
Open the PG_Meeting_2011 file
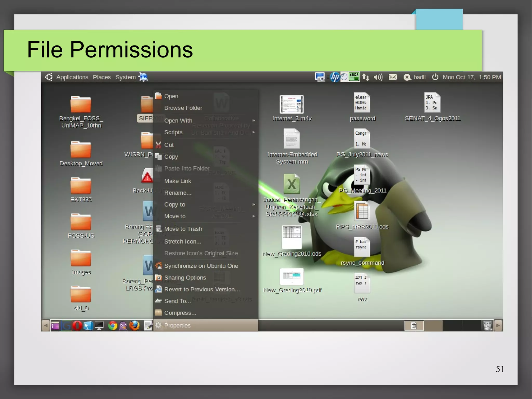[x=362, y=175]
